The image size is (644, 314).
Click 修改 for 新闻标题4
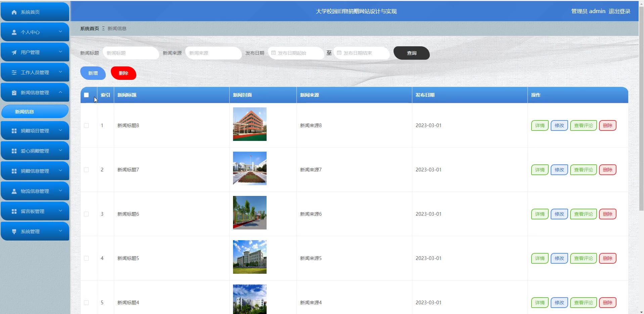coord(559,303)
